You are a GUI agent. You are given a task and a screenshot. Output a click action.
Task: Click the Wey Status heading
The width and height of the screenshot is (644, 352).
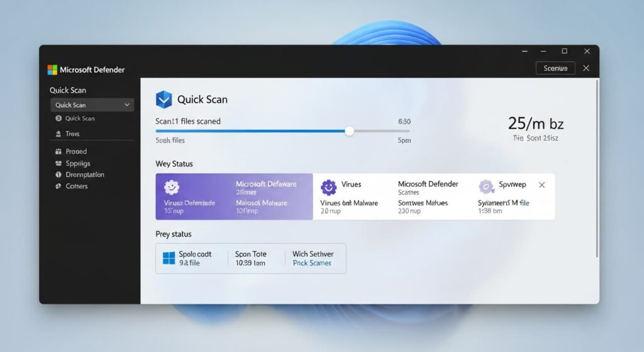click(x=174, y=164)
